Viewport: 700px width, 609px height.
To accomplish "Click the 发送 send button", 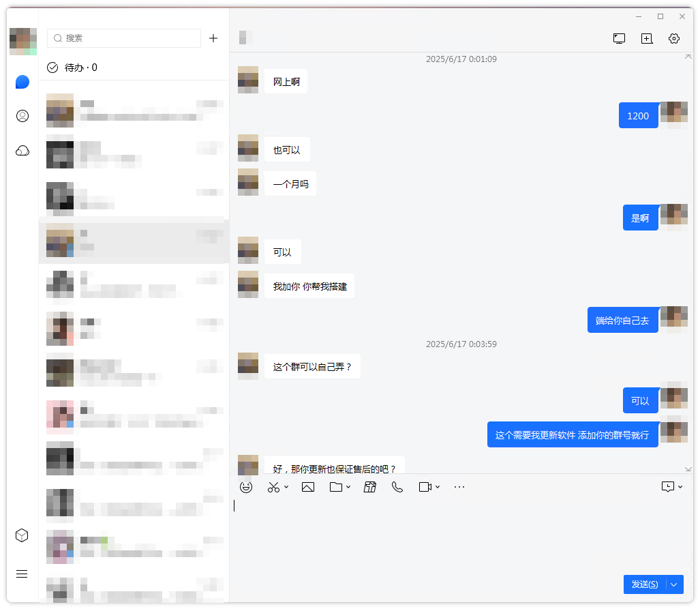I will point(643,584).
